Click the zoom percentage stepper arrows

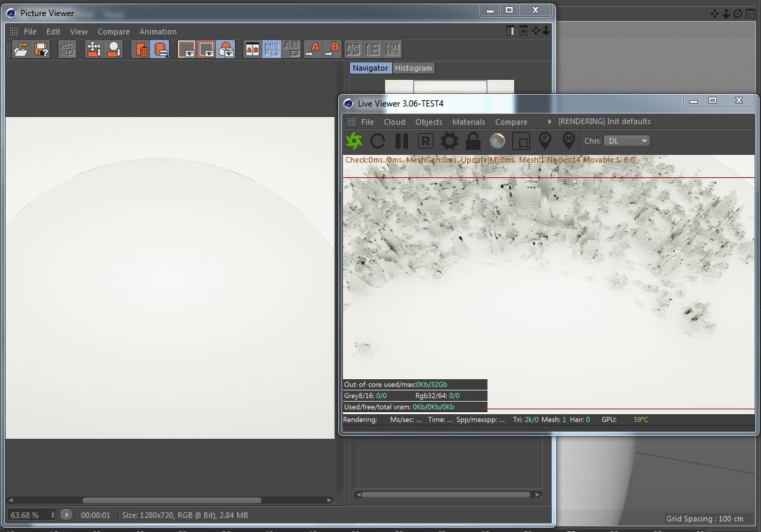point(53,515)
